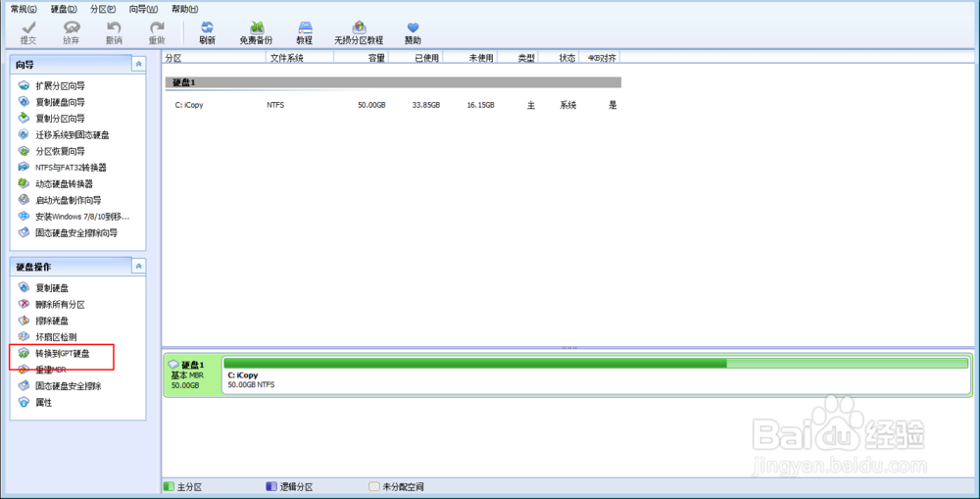
Task: Select C: iCopy partition usage bar
Action: pyautogui.click(x=596, y=364)
